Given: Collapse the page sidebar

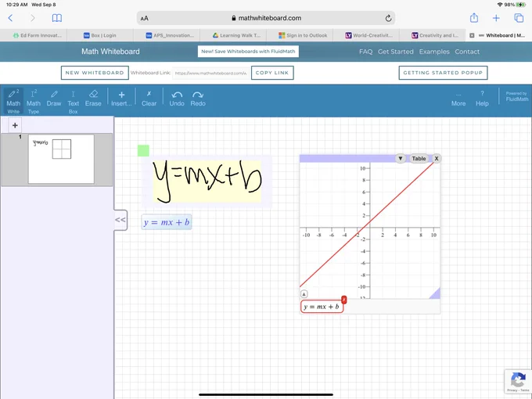Looking at the screenshot, I should 120,220.
